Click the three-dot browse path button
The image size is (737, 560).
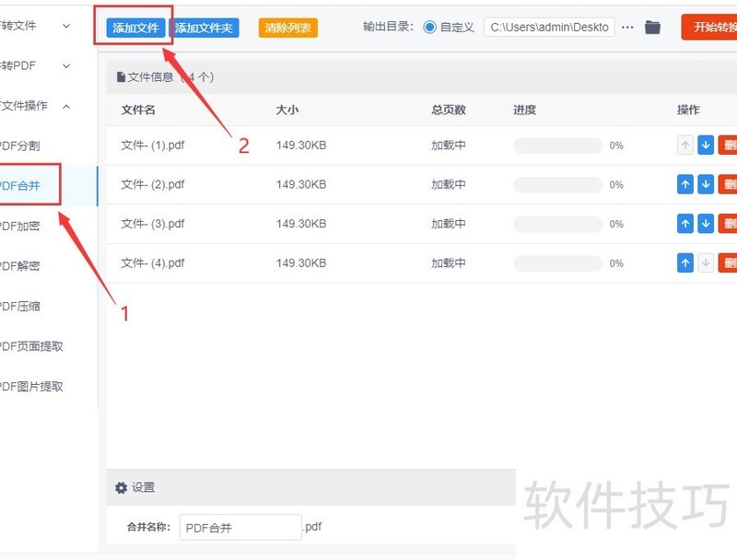[627, 28]
